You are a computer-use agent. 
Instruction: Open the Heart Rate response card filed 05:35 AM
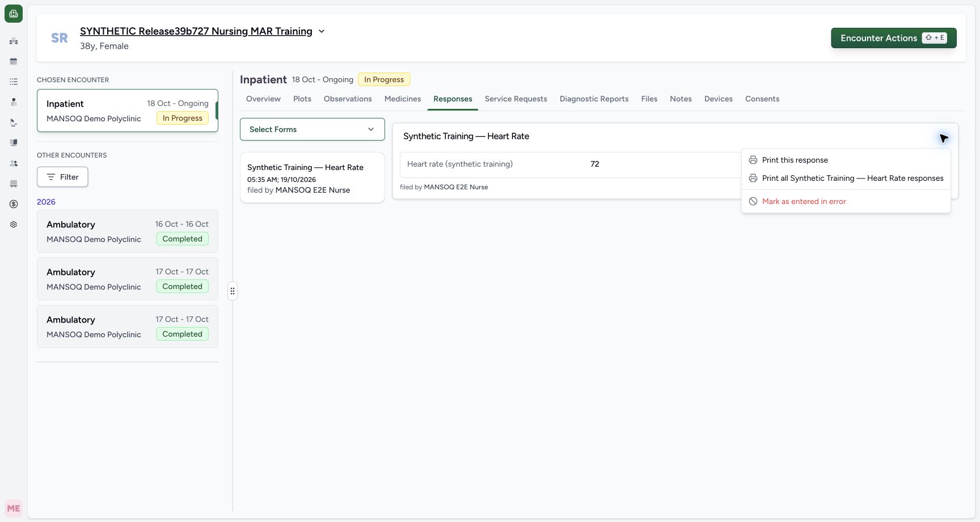312,177
